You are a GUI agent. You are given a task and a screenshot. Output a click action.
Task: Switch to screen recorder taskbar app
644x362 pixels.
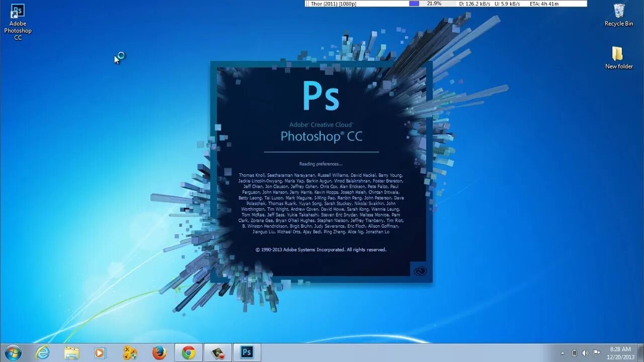(218, 353)
